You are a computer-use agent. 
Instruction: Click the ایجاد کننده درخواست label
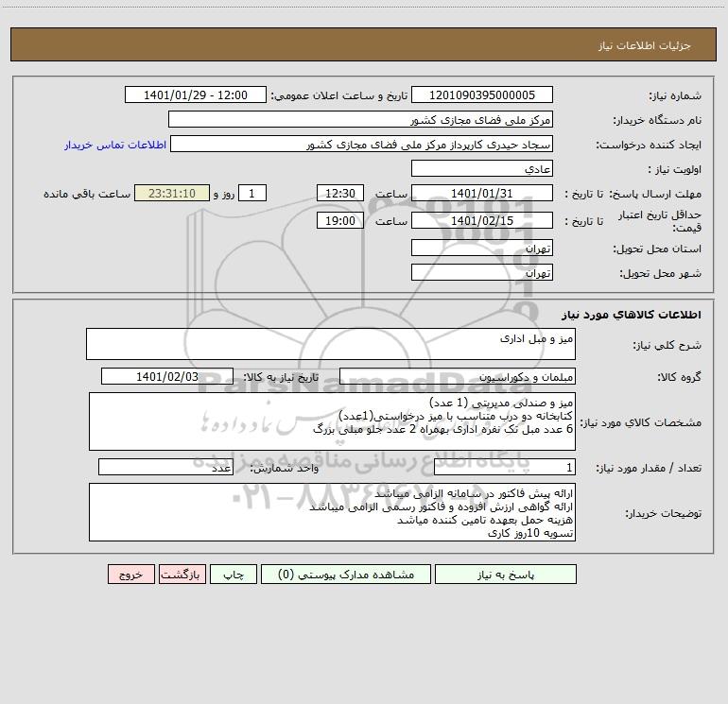tap(649, 146)
